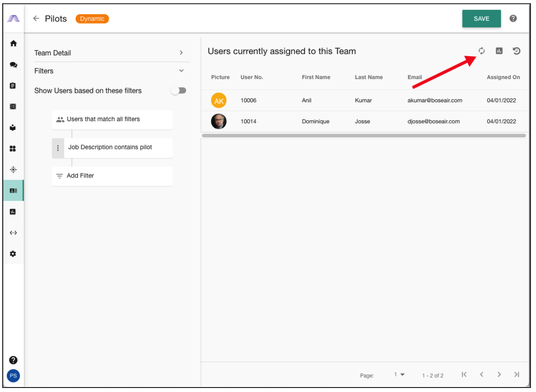Open the clipboard sidebar icon
The height and width of the screenshot is (392, 536).
coord(13,86)
